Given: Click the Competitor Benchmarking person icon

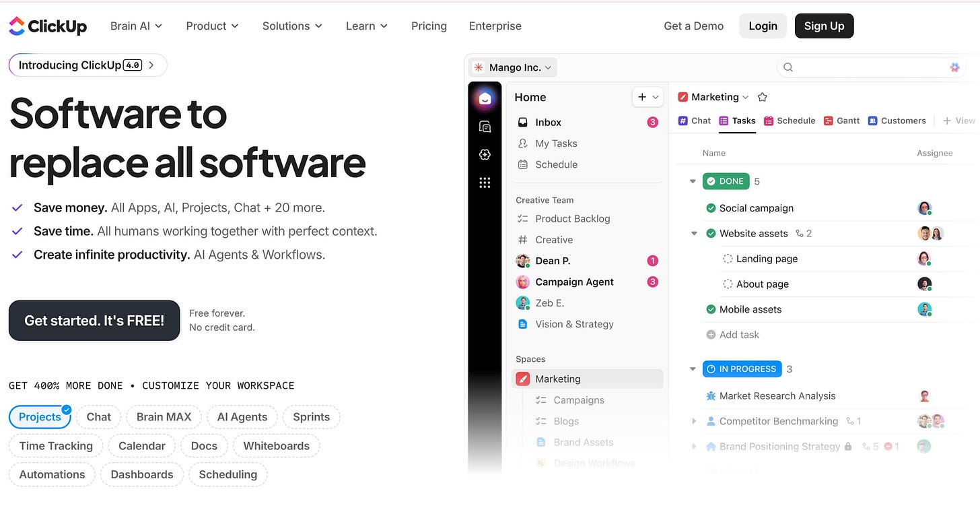Looking at the screenshot, I should (x=711, y=421).
